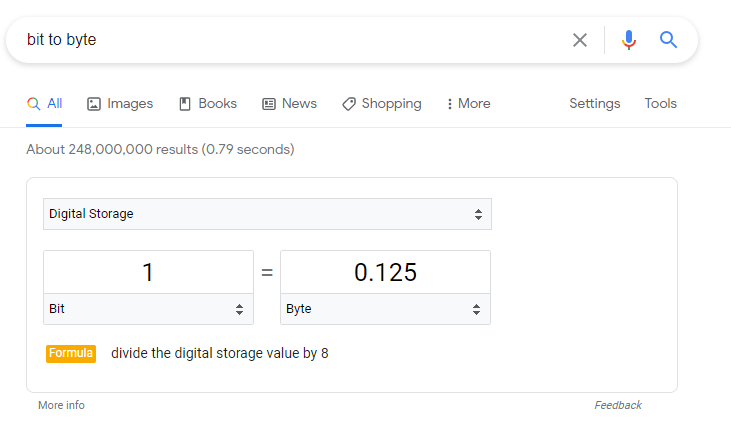
Task: Click the blue magnifying glass search icon
Action: tap(668, 40)
